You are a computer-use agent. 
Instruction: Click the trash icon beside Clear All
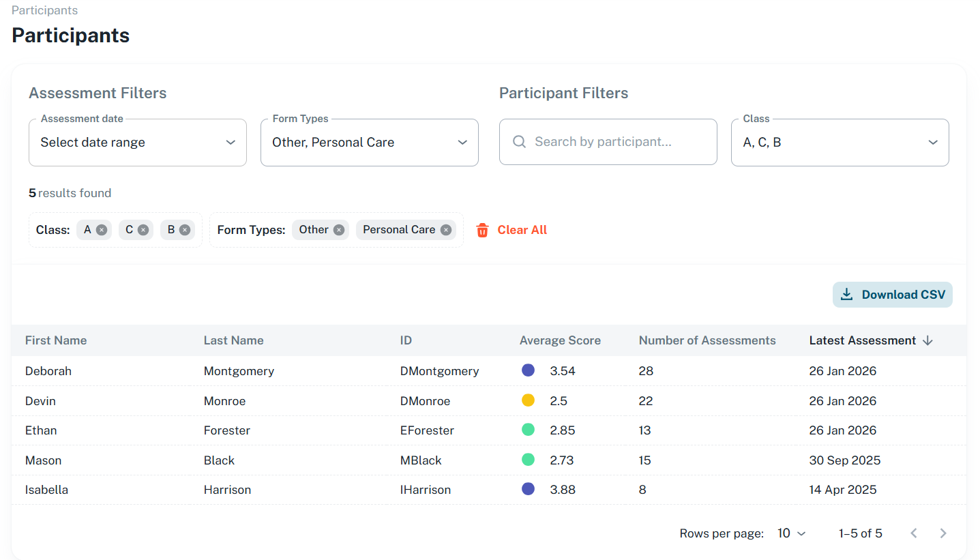pyautogui.click(x=483, y=229)
